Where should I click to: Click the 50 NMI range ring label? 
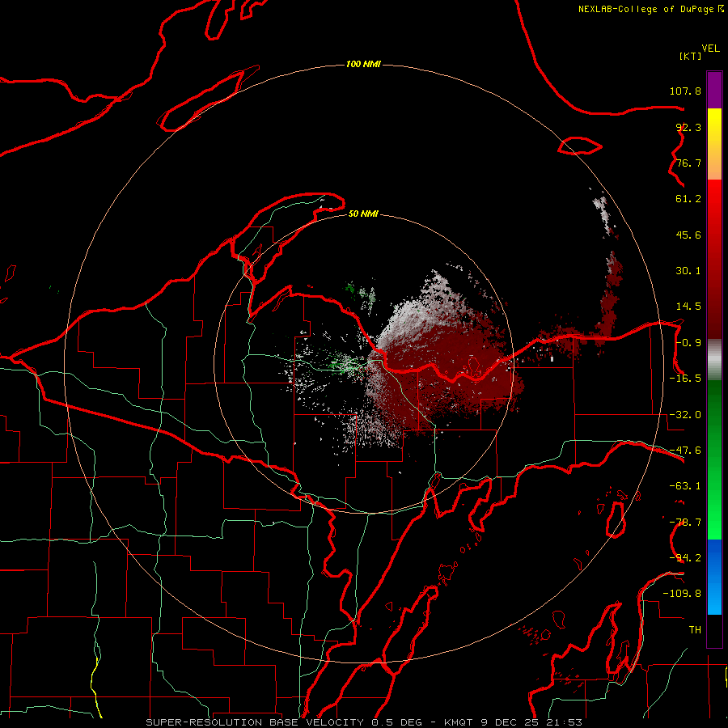click(x=363, y=214)
